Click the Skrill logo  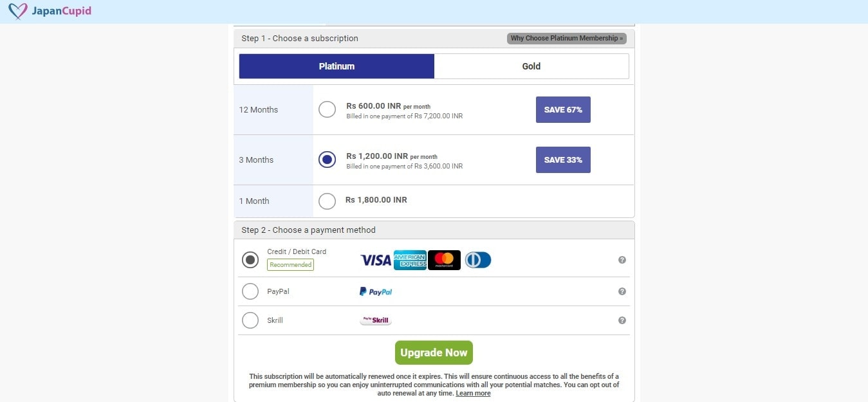tap(375, 320)
